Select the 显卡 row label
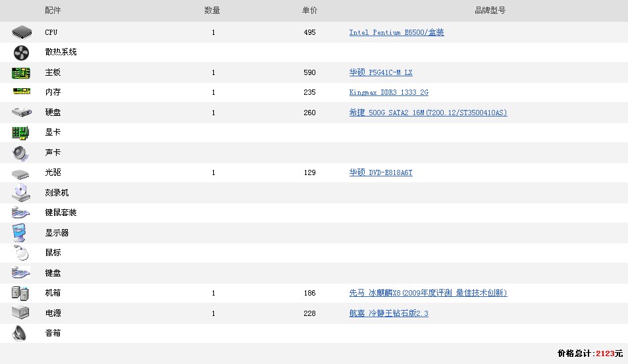Viewport: 628px width, 364px height. [53, 132]
